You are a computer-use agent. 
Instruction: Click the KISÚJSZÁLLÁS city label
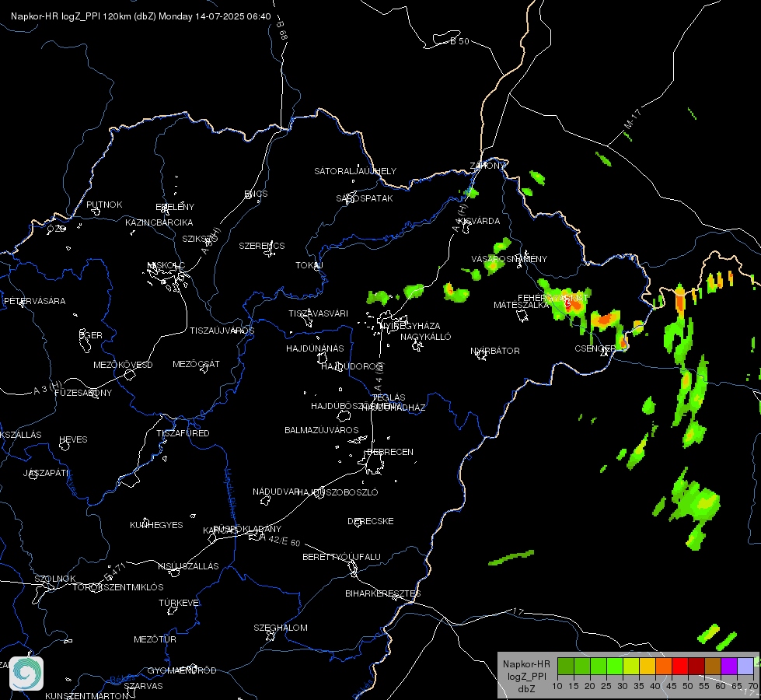[x=188, y=566]
